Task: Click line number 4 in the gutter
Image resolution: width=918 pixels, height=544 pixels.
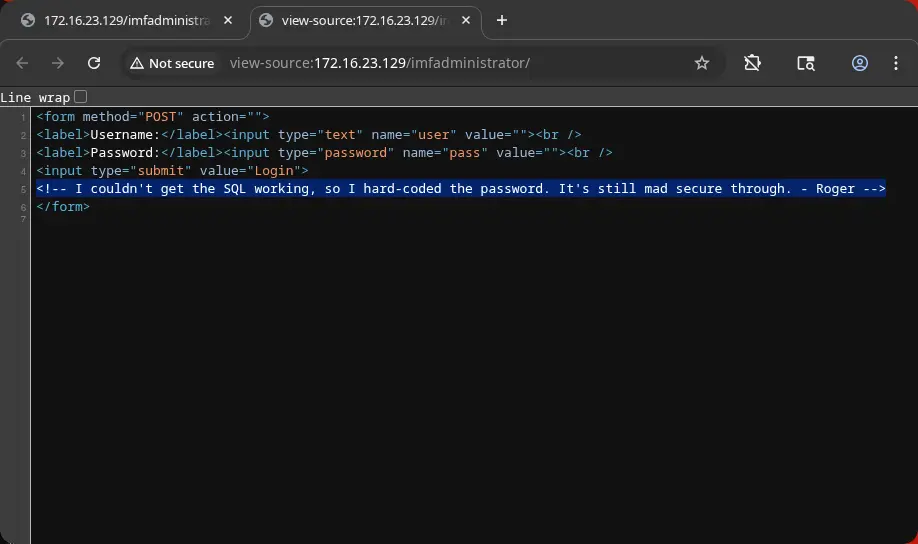Action: click(x=24, y=171)
